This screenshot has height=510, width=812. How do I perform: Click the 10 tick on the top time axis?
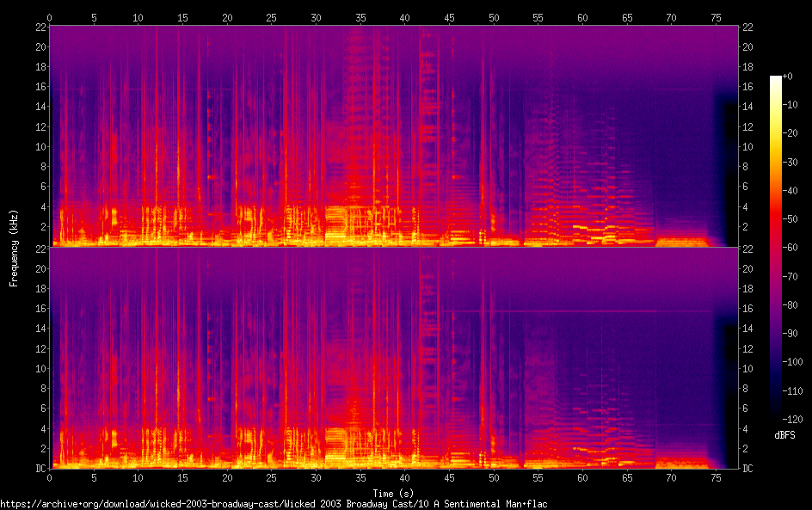(x=138, y=17)
